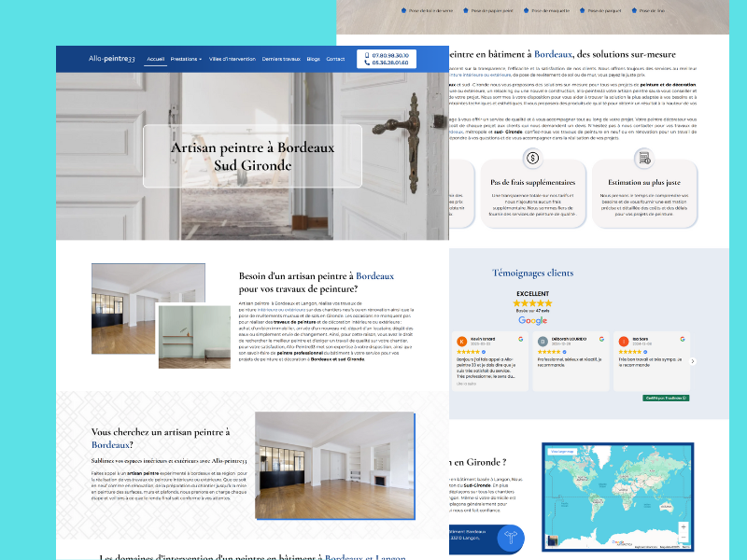
Task: Click the green Trustindex certification badge
Action: point(666,399)
